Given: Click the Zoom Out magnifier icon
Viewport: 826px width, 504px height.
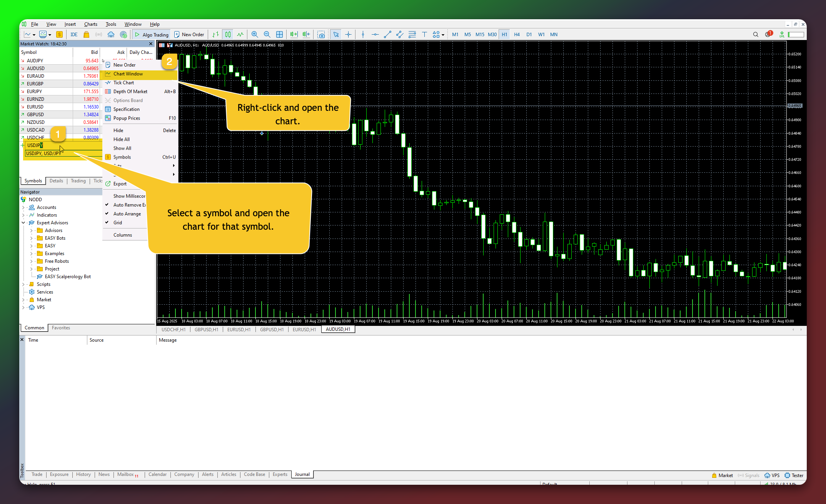Looking at the screenshot, I should tap(267, 34).
